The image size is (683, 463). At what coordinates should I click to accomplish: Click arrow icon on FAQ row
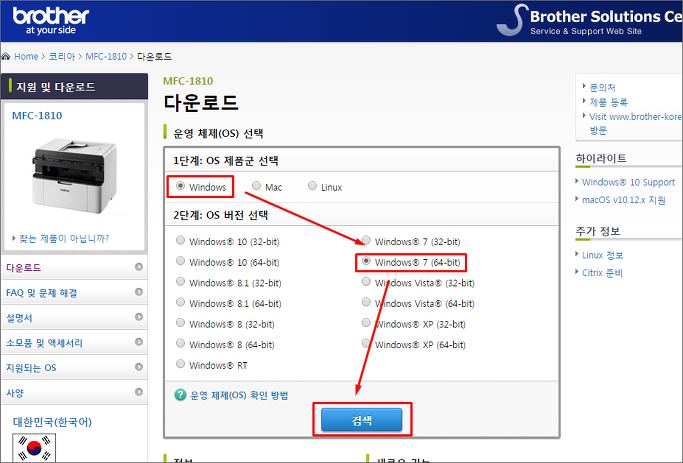(139, 292)
